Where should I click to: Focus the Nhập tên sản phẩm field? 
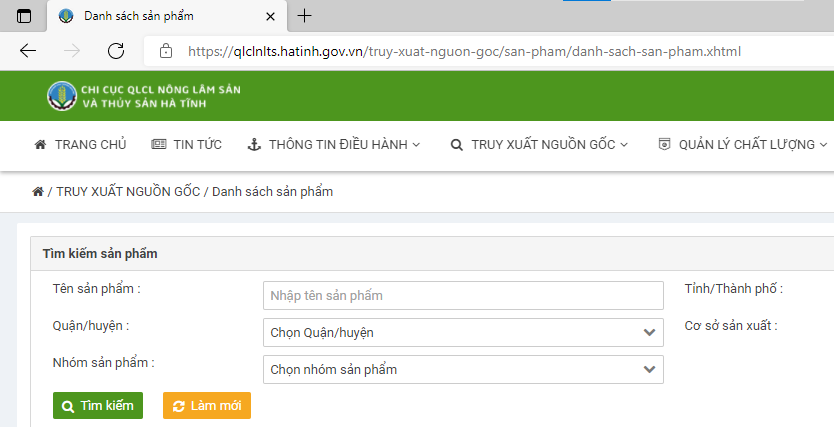[463, 296]
